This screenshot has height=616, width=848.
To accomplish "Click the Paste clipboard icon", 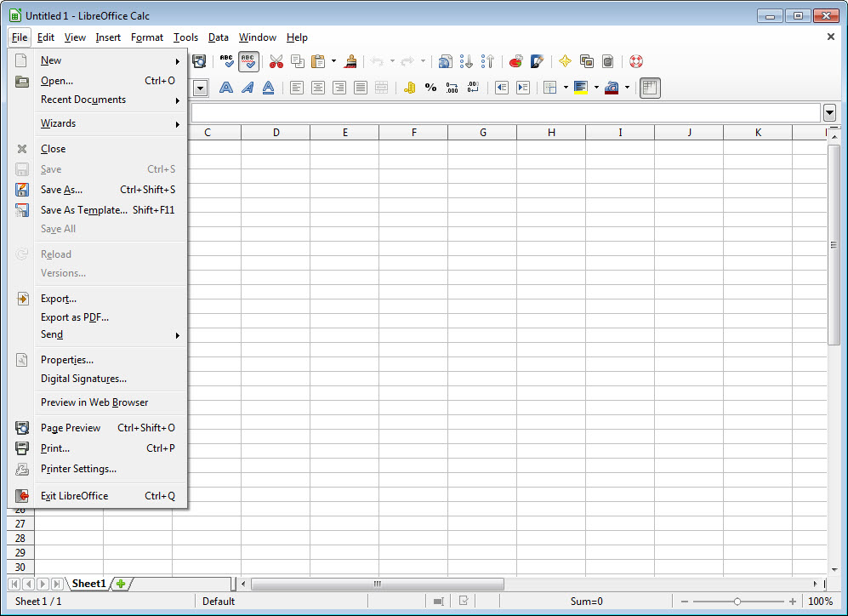I will pos(318,61).
